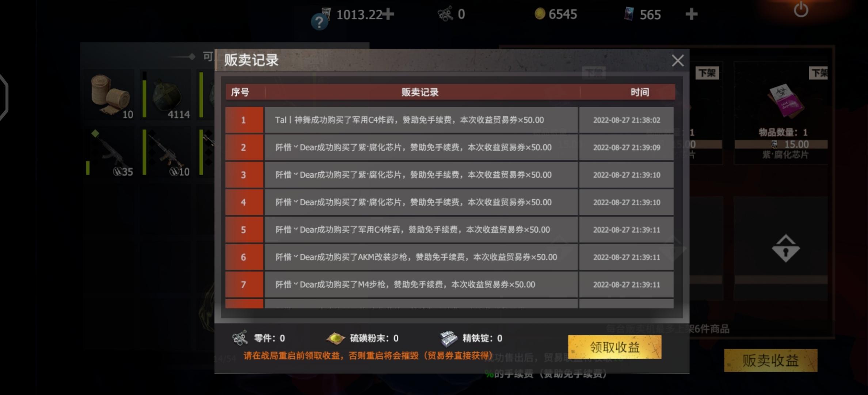Viewport: 868px width, 395px height.
Task: Click the 领取收益 claim button
Action: point(614,347)
